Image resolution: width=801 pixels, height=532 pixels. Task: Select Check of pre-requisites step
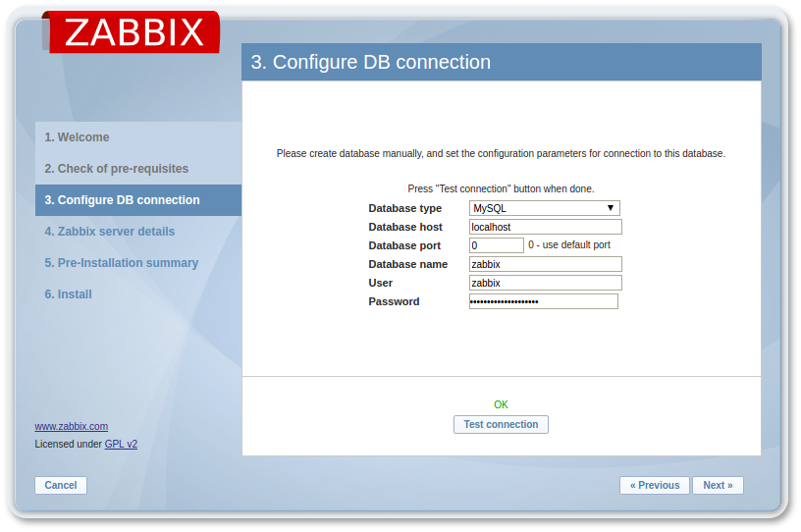[116, 169]
